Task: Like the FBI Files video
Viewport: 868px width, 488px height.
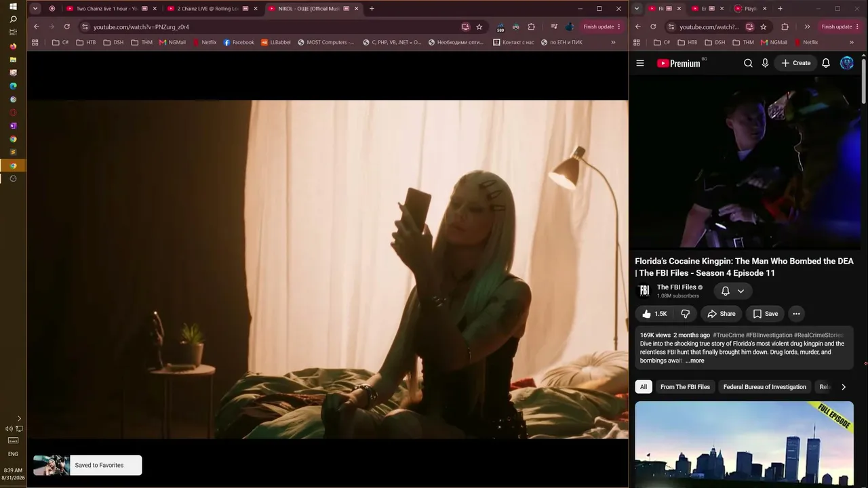Action: pos(654,314)
